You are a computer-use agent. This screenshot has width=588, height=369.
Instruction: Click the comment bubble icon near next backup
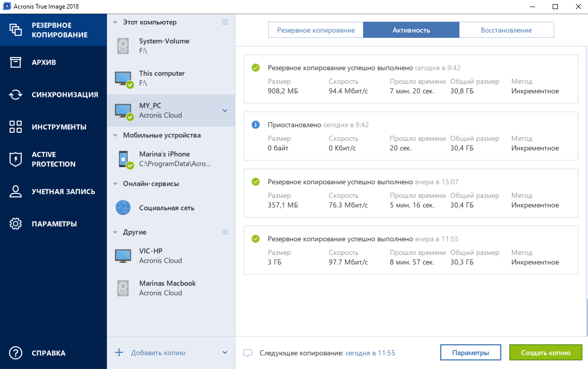(248, 353)
